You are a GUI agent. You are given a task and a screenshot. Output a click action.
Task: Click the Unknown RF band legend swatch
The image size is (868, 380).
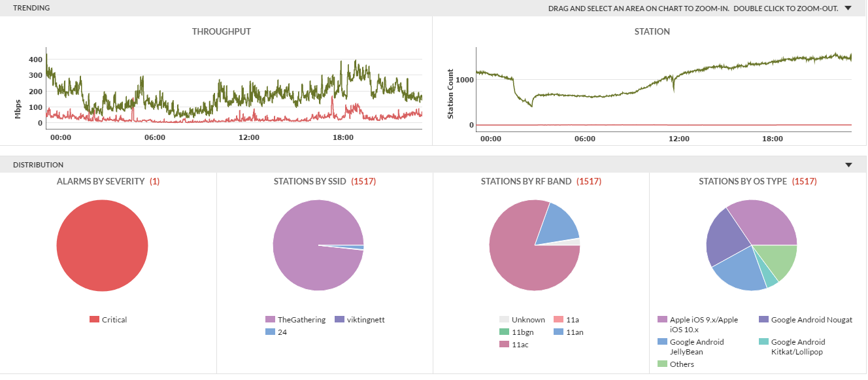[504, 320]
